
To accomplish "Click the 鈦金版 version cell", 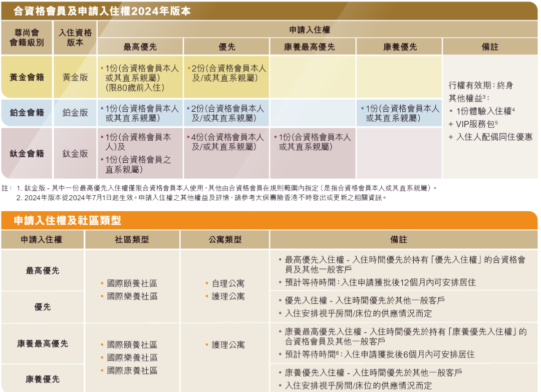I will 75,154.
